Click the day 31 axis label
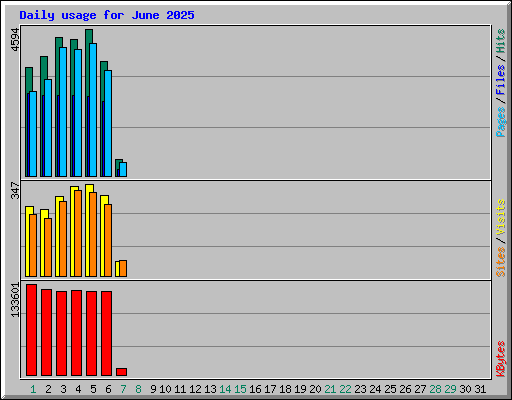The height and width of the screenshot is (400, 512). [x=480, y=389]
